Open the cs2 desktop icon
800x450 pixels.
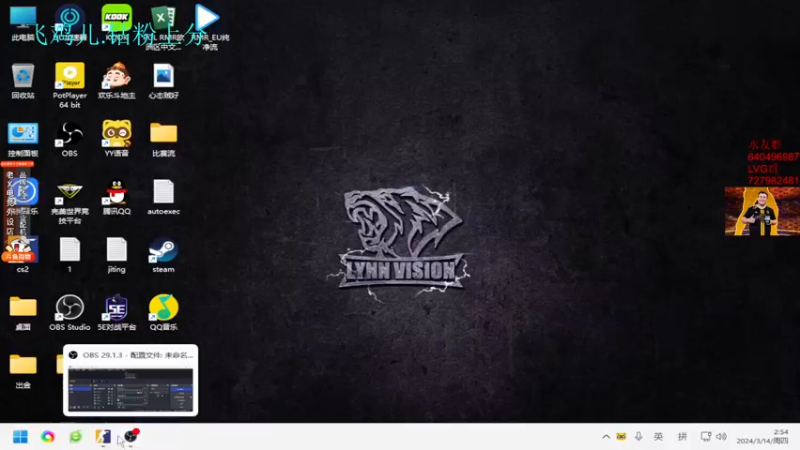point(23,254)
